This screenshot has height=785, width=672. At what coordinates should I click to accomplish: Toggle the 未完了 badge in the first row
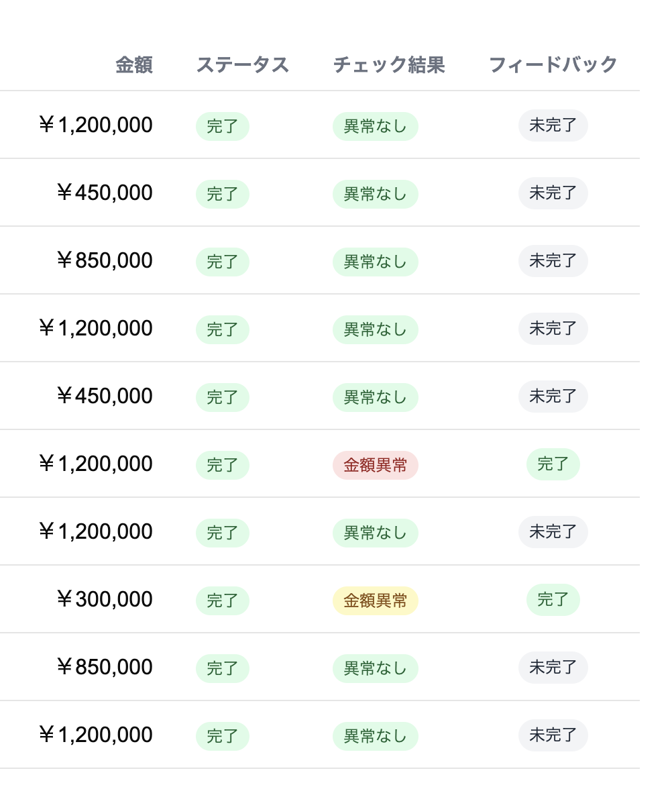[x=553, y=125]
